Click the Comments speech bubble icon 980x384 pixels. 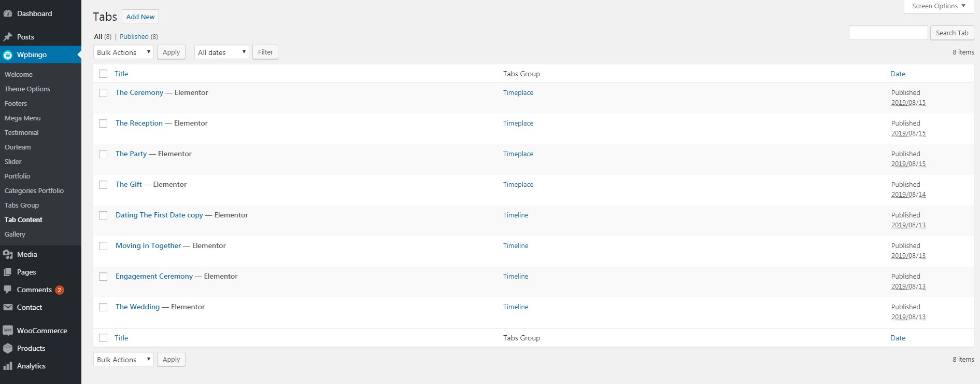pos(8,290)
